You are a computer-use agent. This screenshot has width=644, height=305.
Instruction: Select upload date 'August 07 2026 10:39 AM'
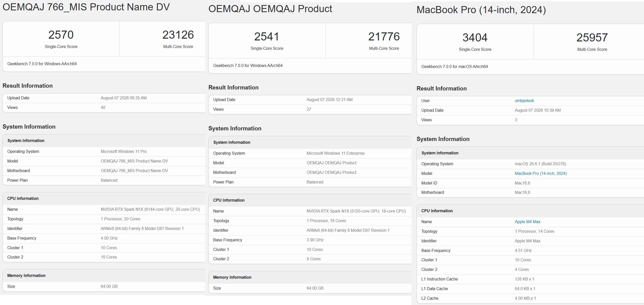pos(538,110)
